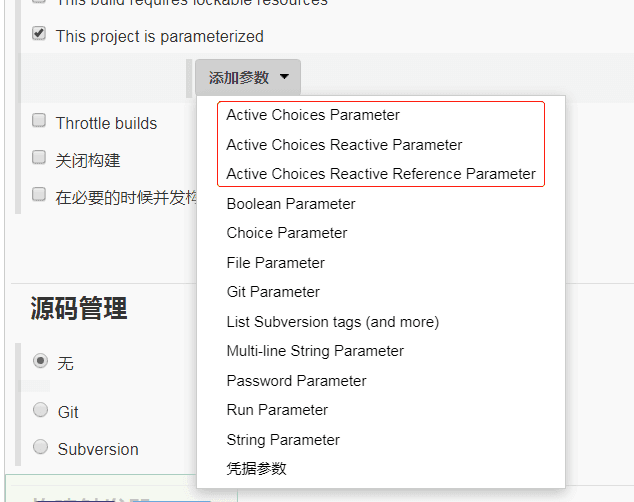This screenshot has height=502, width=634.
Task: Select Run Parameter entry
Action: pos(277,410)
